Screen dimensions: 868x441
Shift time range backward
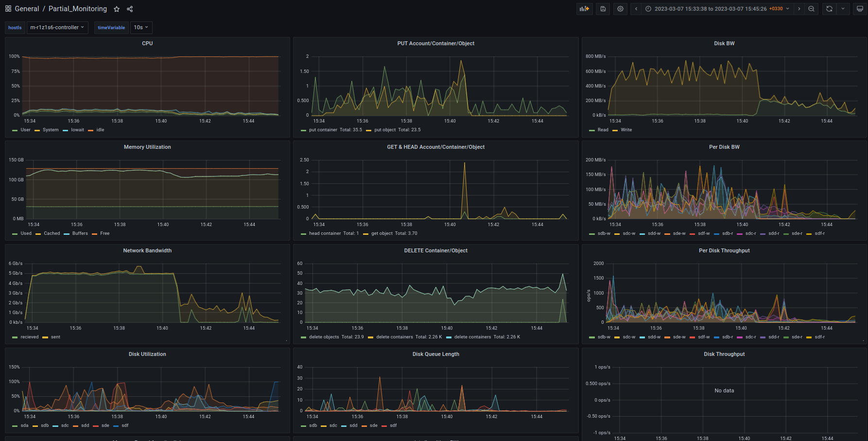636,9
